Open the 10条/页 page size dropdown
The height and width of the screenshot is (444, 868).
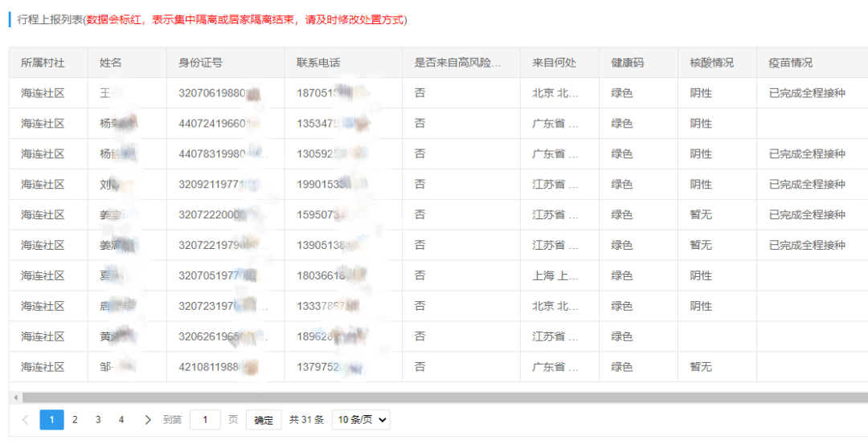pyautogui.click(x=361, y=419)
